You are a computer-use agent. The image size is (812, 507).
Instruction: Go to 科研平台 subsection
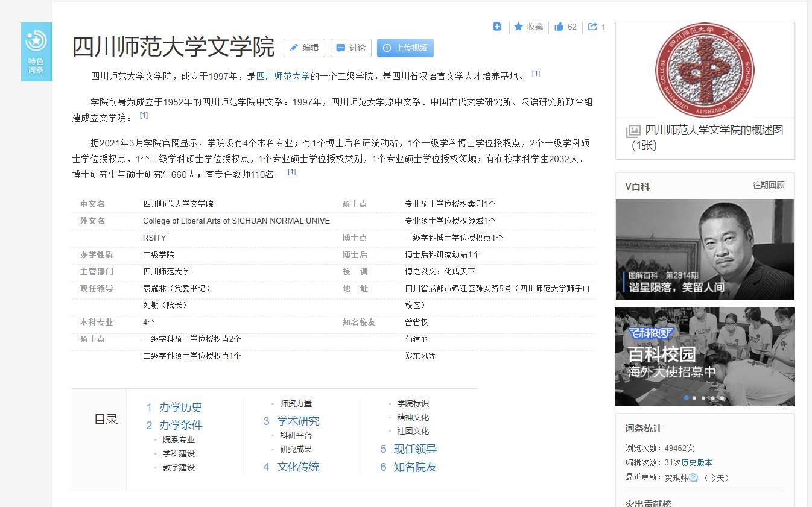coord(296,435)
